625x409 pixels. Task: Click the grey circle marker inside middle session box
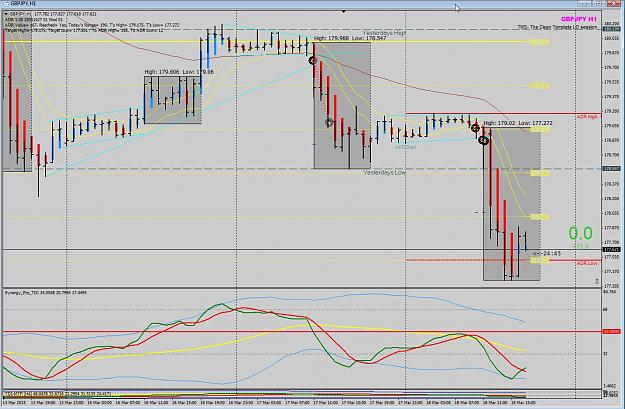[329, 123]
